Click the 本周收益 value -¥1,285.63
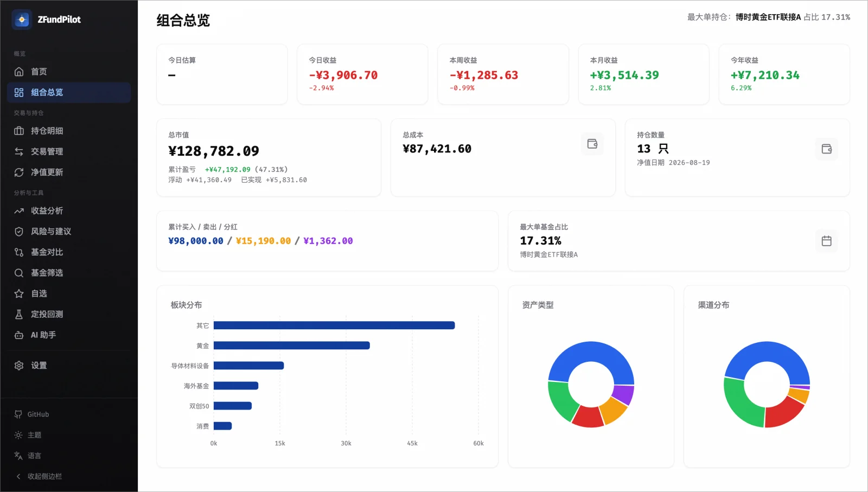Screen dimensions: 868x492 (x=484, y=75)
